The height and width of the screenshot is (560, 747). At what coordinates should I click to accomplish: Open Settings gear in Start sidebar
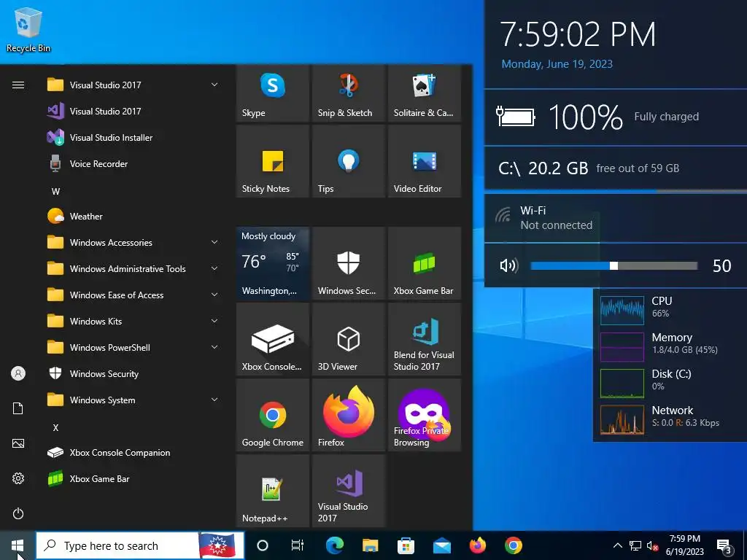pos(18,478)
